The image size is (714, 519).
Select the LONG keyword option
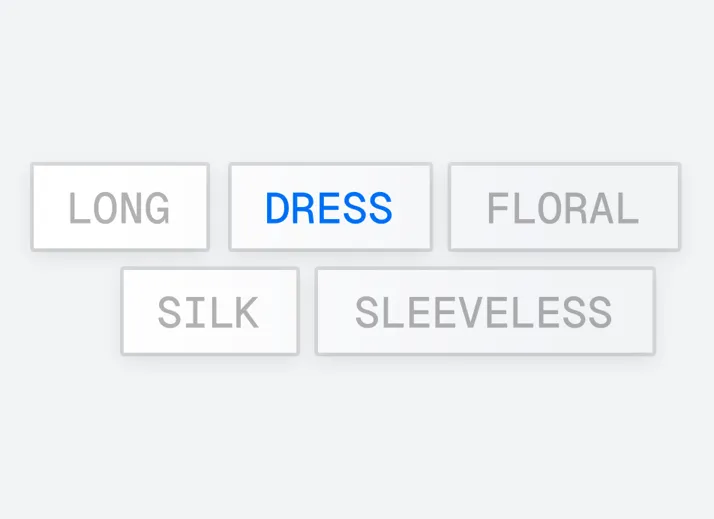(x=119, y=207)
